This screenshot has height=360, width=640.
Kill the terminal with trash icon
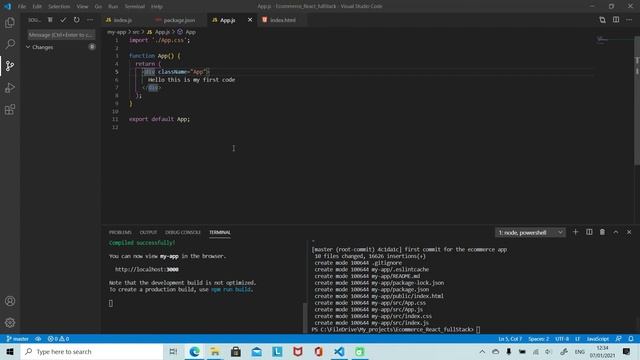(602, 232)
